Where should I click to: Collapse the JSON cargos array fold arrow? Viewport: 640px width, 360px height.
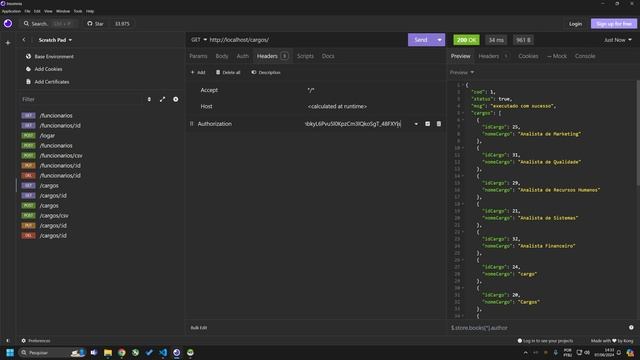(x=462, y=113)
